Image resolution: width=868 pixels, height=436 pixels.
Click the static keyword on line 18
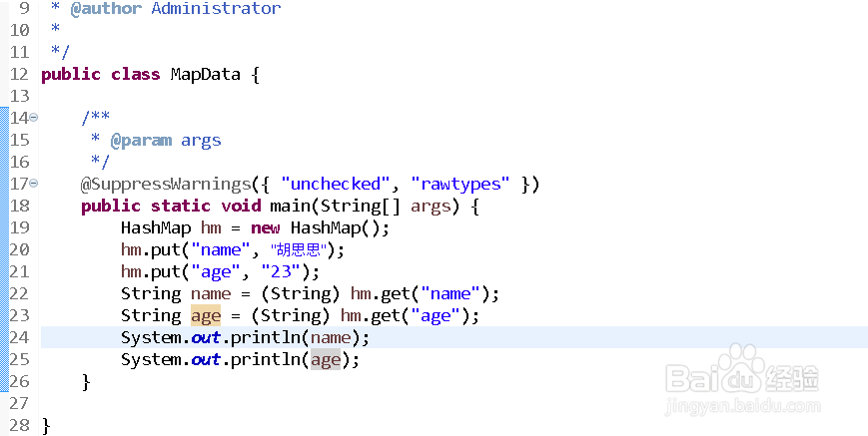tap(181, 207)
